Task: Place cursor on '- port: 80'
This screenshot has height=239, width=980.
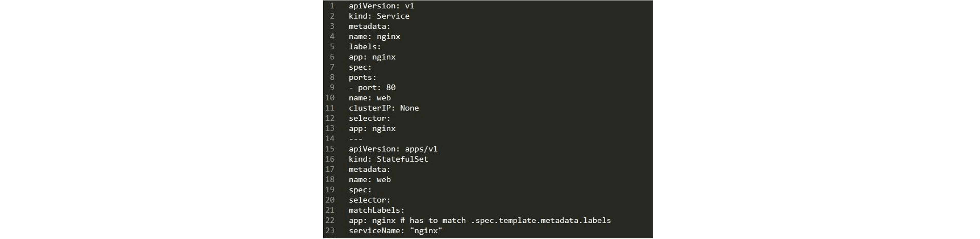Action: coord(372,87)
